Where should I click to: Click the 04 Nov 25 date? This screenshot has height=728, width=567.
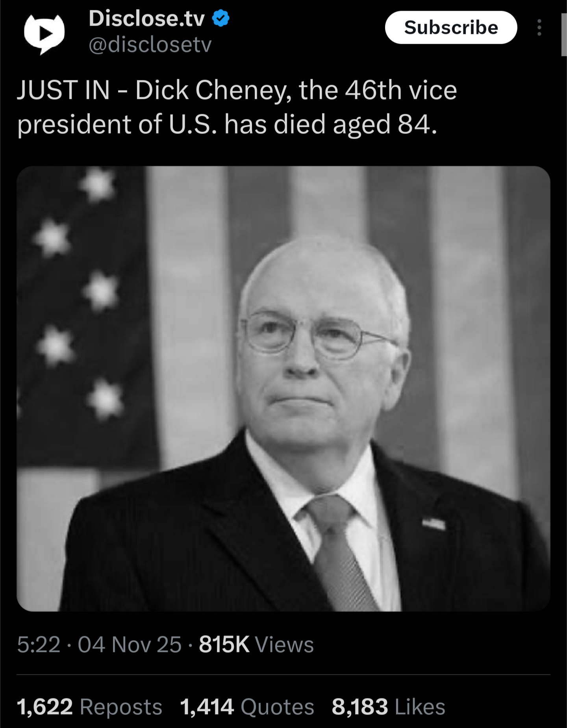(130, 645)
